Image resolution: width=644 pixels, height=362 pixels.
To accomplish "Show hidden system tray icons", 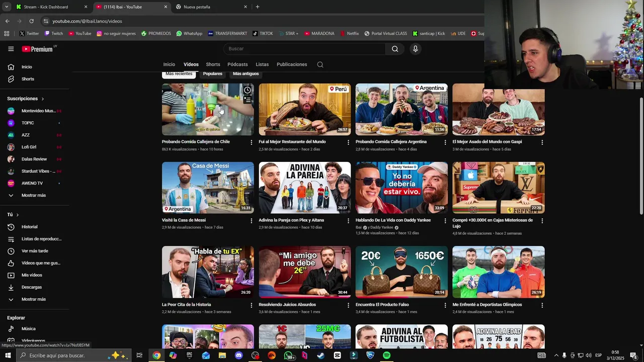I will pos(556,355).
